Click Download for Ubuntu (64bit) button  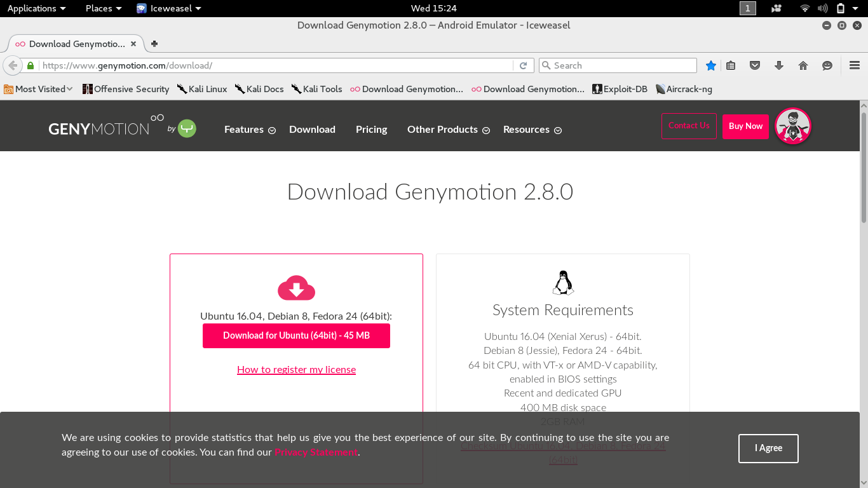click(x=296, y=335)
